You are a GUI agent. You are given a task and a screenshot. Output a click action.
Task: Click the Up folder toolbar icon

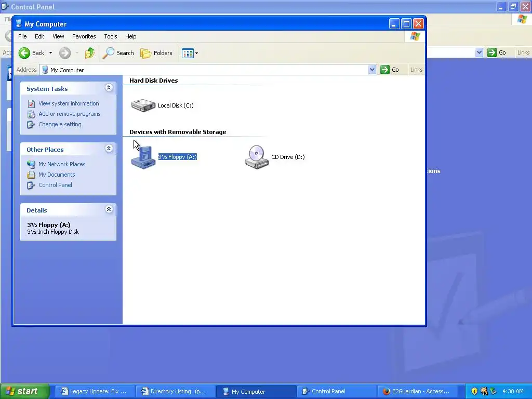coord(89,53)
